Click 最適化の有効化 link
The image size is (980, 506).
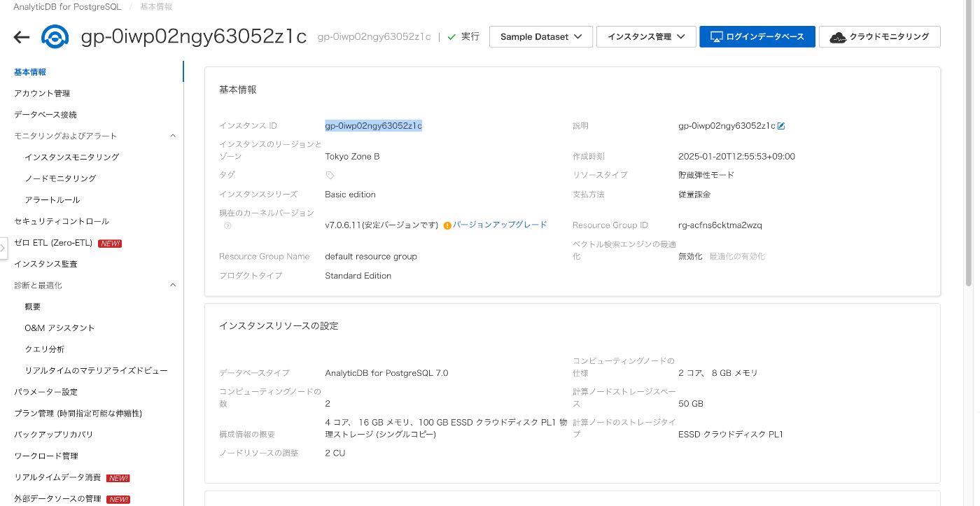pyautogui.click(x=737, y=257)
